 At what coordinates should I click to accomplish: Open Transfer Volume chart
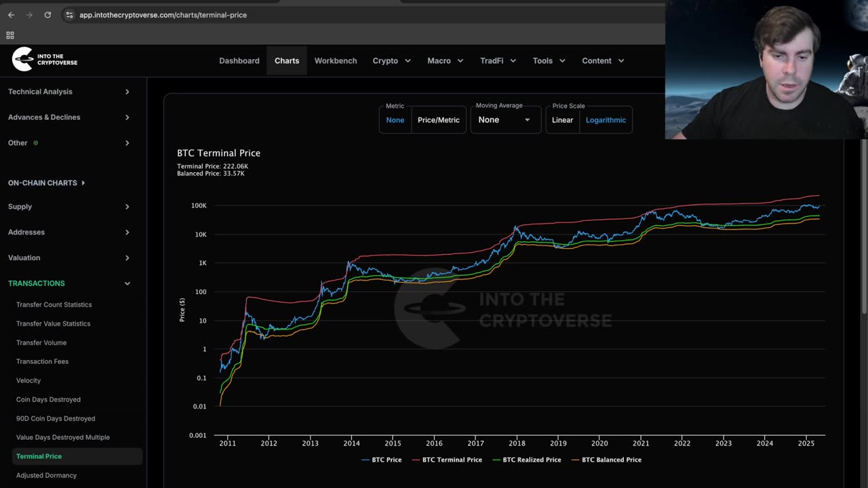[41, 343]
